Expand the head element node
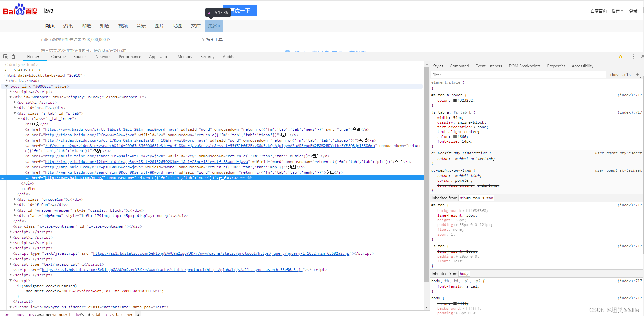Screen dimensions: 644x316 click(7, 81)
